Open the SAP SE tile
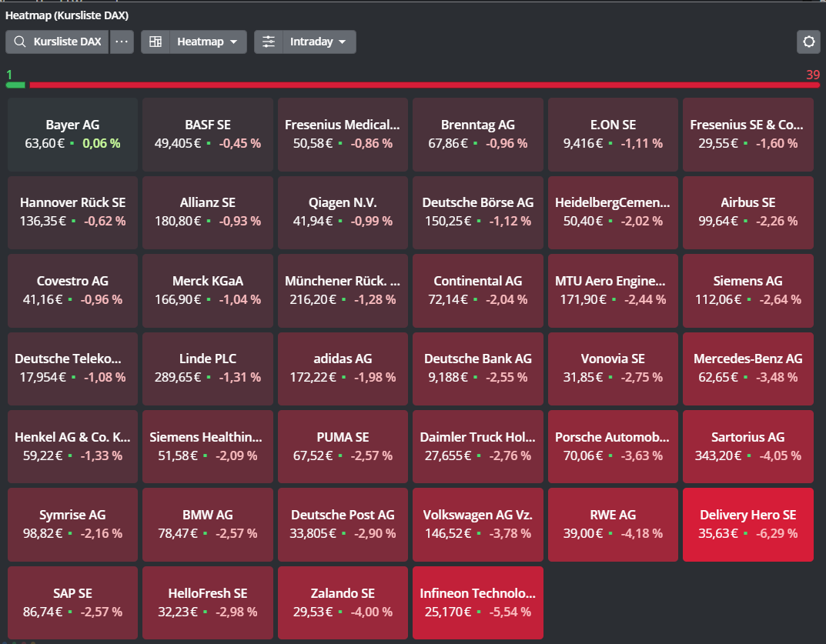This screenshot has height=644, width=826. tap(72, 603)
